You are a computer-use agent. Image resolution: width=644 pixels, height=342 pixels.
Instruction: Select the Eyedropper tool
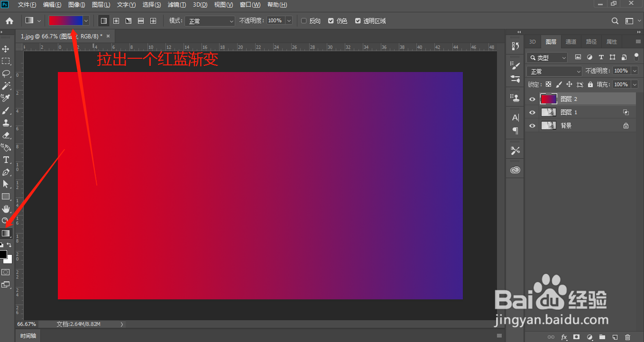point(6,98)
